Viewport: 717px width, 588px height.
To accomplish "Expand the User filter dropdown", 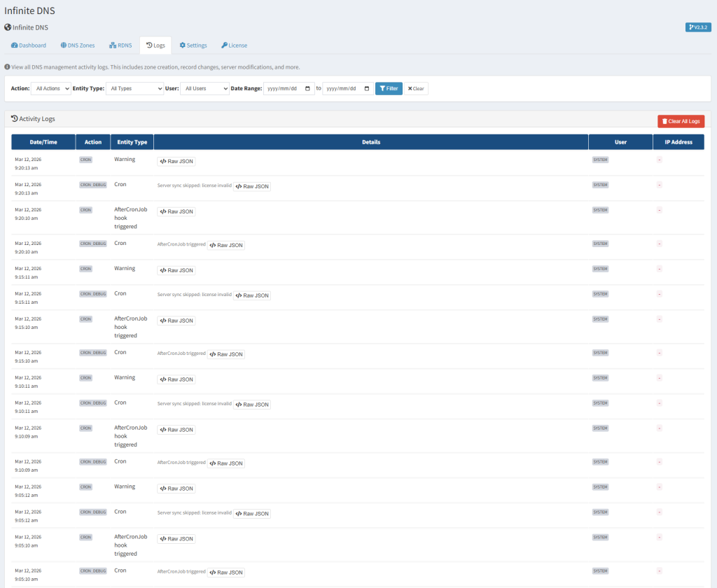I will 204,89.
